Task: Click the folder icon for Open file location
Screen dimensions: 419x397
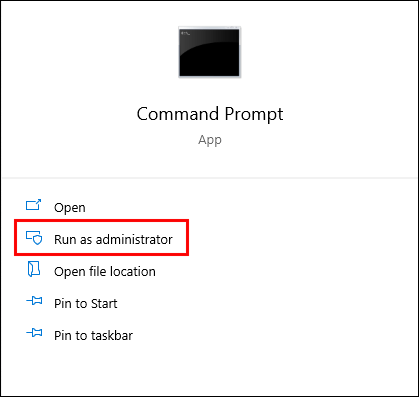Action: tap(34, 269)
